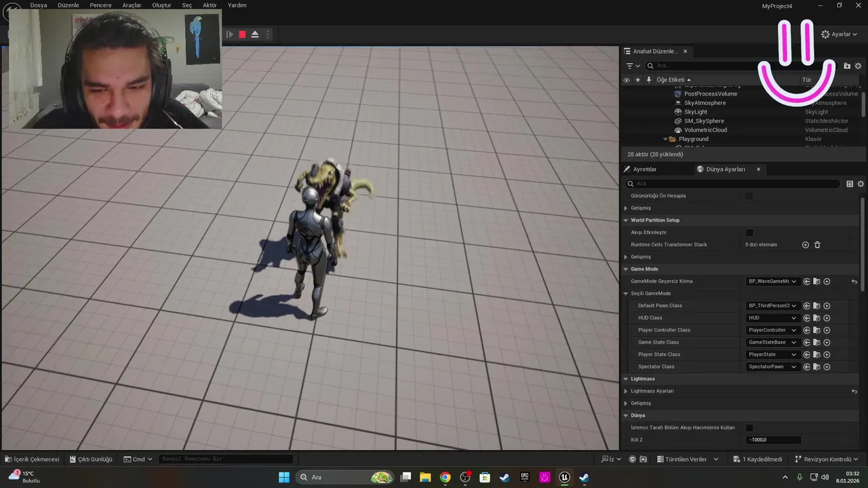Select SkyLight in the outliner

(696, 112)
